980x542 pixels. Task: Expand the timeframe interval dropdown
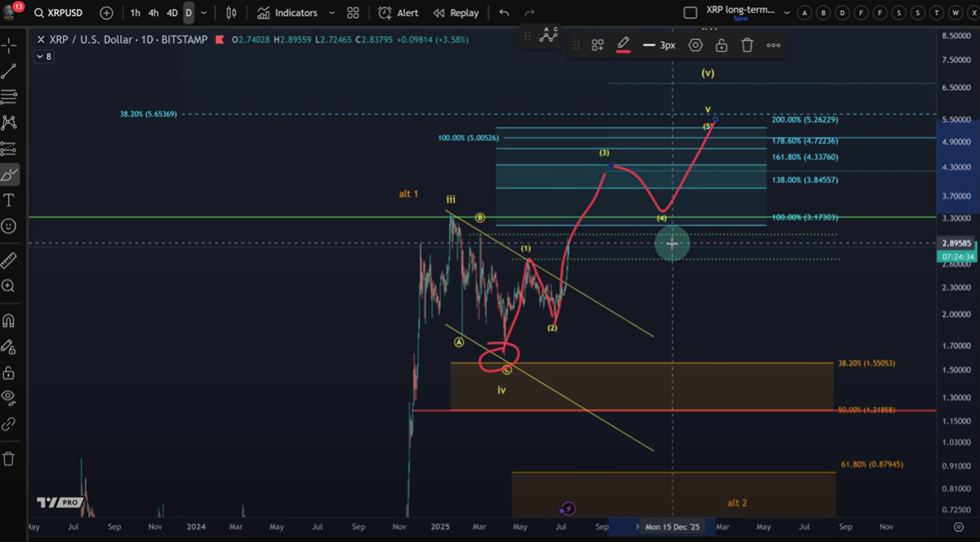point(204,13)
